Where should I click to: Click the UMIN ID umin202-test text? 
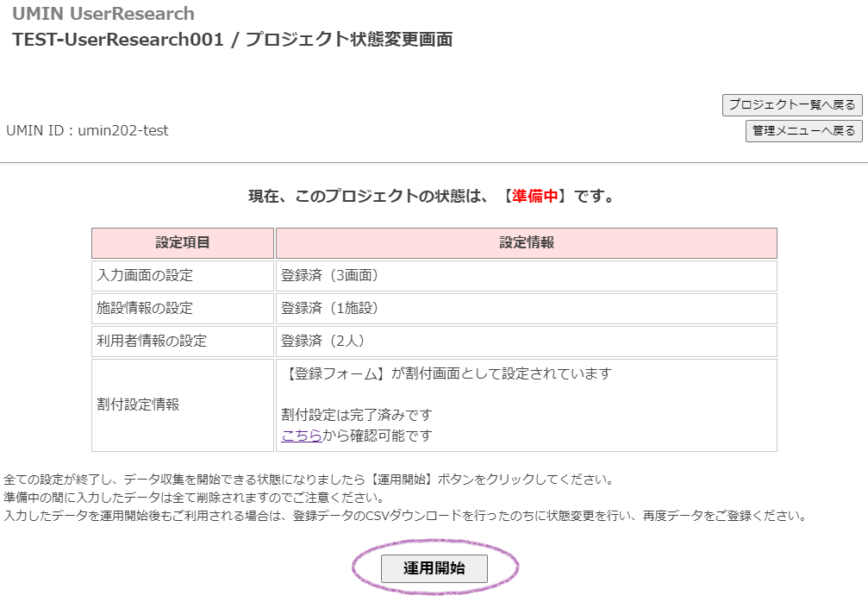[87, 131]
